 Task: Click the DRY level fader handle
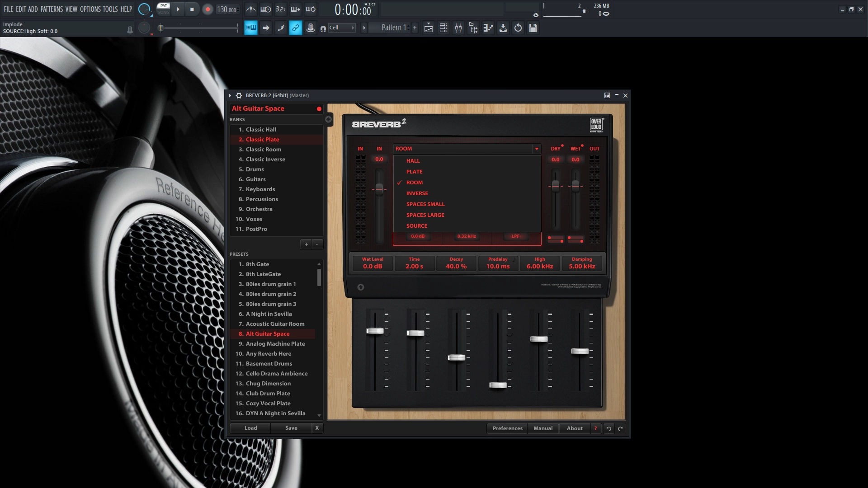coord(556,186)
